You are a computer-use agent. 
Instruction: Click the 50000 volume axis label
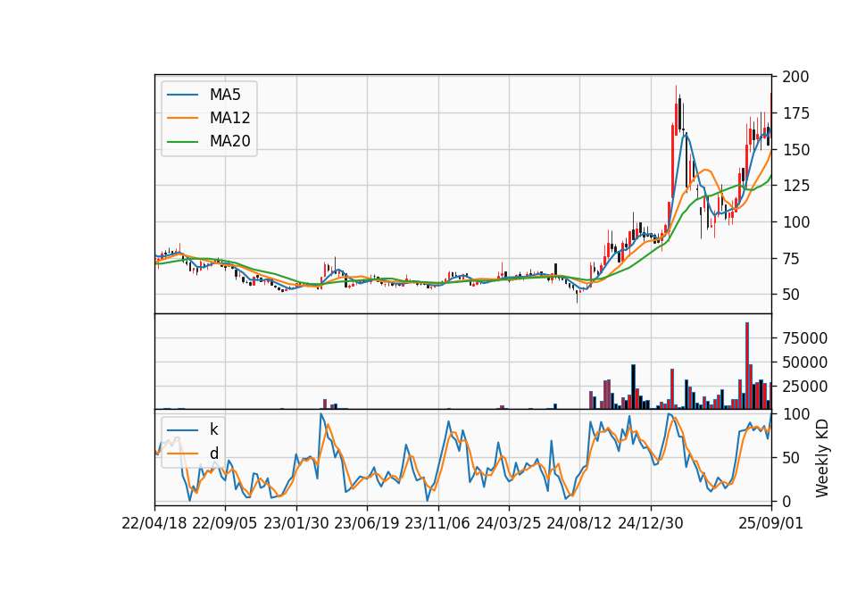[x=804, y=362]
